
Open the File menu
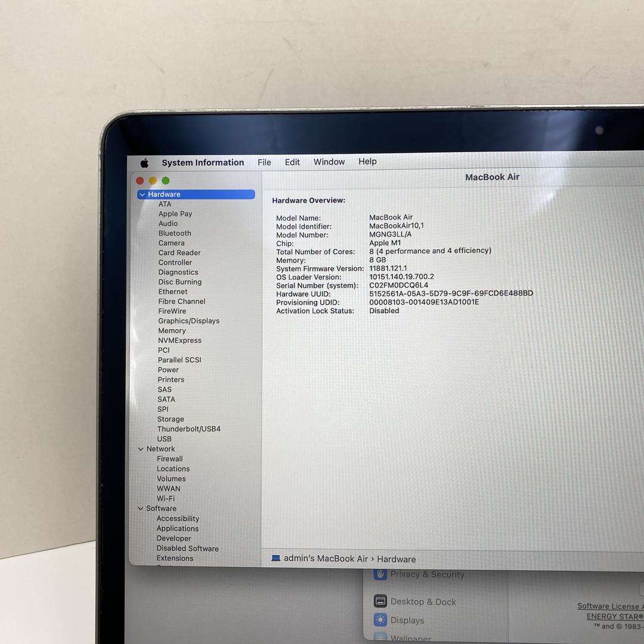[x=264, y=162]
